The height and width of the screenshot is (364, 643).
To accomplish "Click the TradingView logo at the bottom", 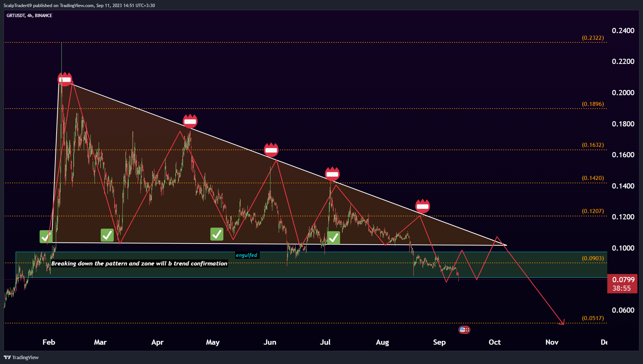I will tap(21, 357).
